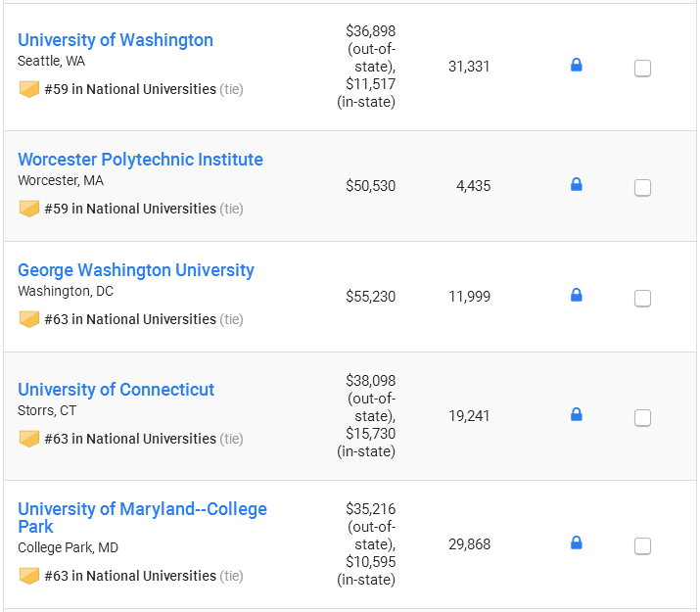Click the rank badge icon for Worcester Polytechnic Institute

(x=29, y=209)
